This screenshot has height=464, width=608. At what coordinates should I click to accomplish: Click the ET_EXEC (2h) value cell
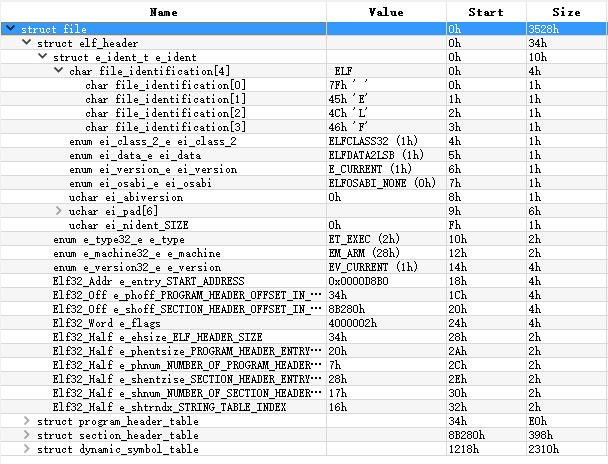point(365,240)
